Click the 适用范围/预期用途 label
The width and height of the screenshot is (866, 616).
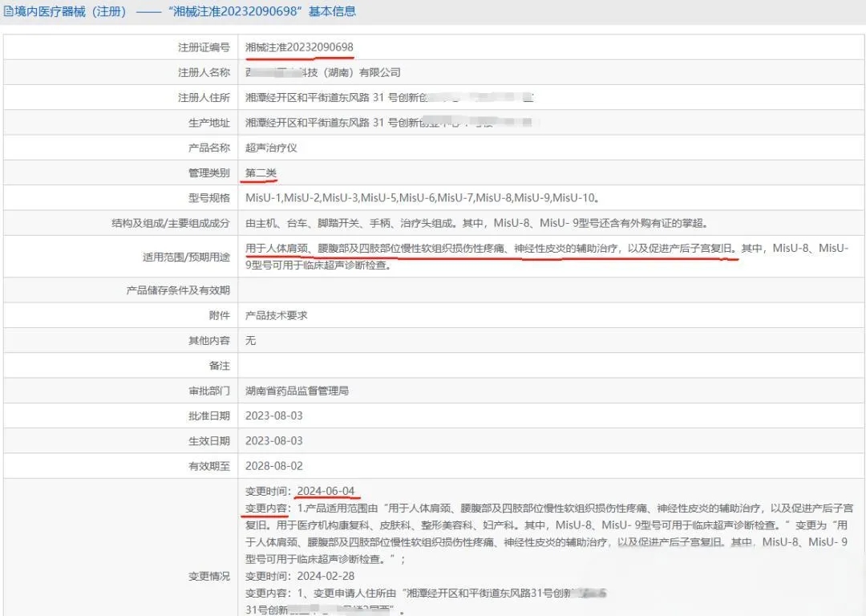coord(186,257)
